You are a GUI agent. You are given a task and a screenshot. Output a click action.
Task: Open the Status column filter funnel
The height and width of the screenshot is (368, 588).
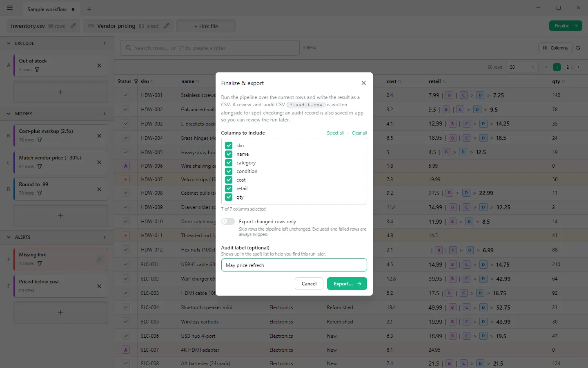click(136, 81)
